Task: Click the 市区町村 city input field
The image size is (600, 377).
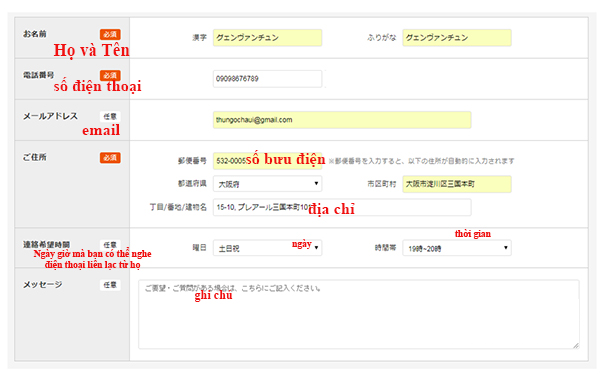Action: [457, 184]
